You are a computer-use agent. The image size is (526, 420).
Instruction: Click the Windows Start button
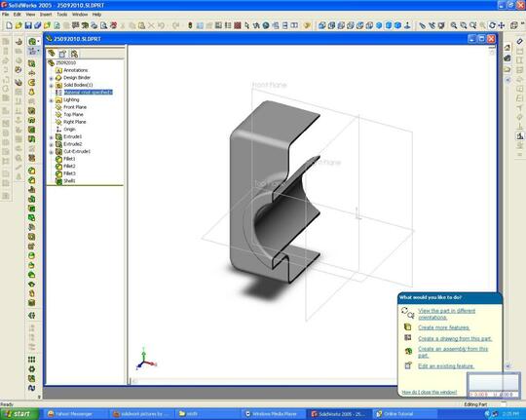[x=19, y=414]
